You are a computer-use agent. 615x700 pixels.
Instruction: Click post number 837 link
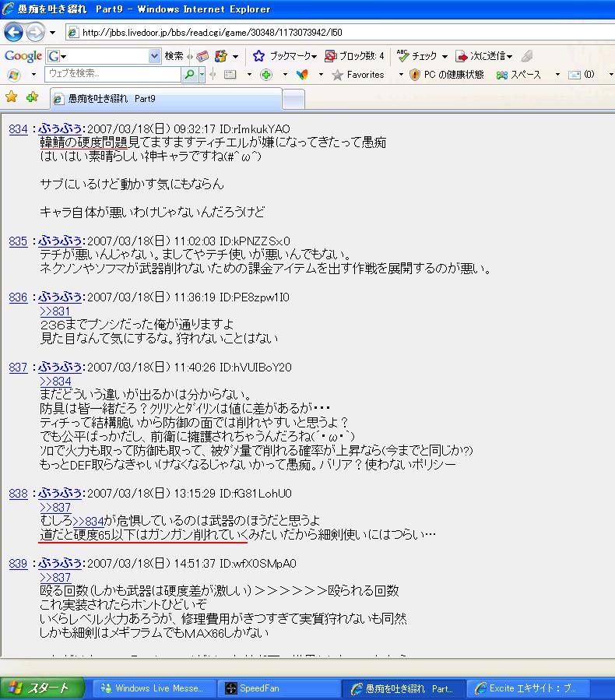click(19, 368)
